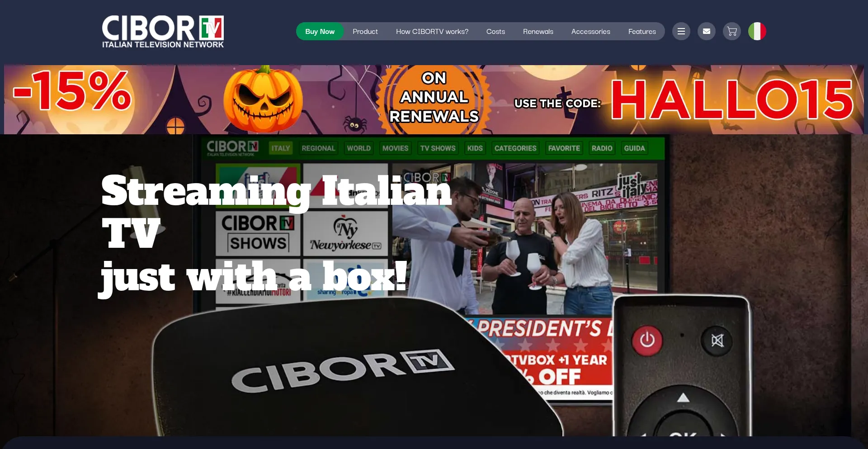Select the Costs navigation item

tap(495, 31)
